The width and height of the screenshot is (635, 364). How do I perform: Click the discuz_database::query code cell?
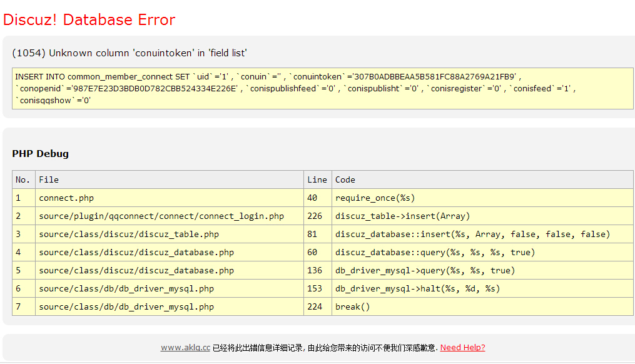[483, 252]
